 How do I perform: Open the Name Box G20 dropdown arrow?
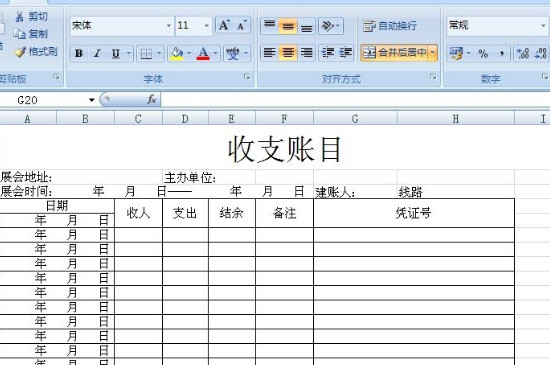[x=92, y=100]
